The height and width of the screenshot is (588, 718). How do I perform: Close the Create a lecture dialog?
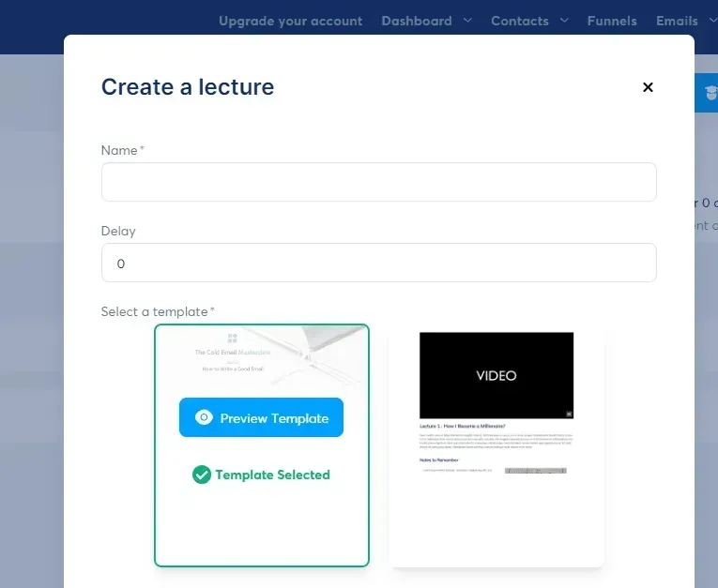648,87
